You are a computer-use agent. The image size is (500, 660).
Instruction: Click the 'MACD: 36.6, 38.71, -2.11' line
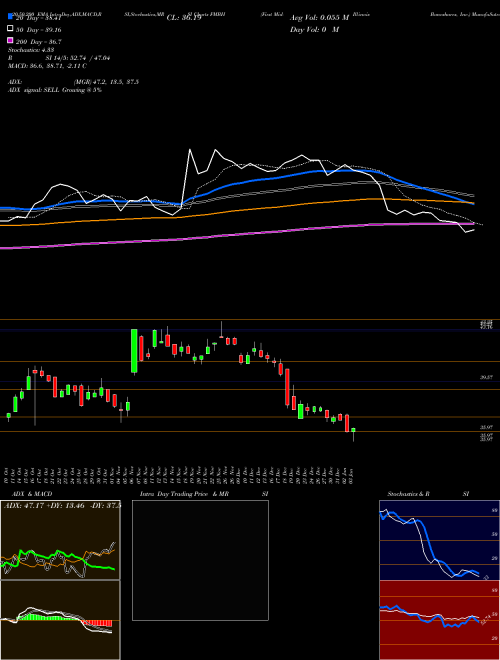pyautogui.click(x=47, y=66)
